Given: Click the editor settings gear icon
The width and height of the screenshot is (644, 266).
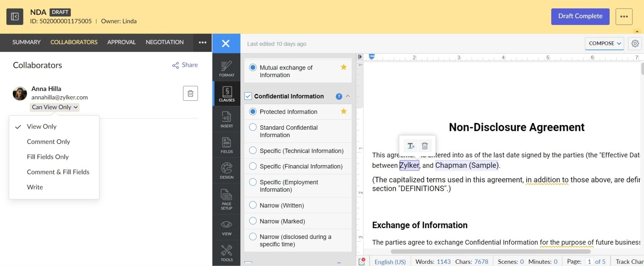Looking at the screenshot, I should [635, 43].
